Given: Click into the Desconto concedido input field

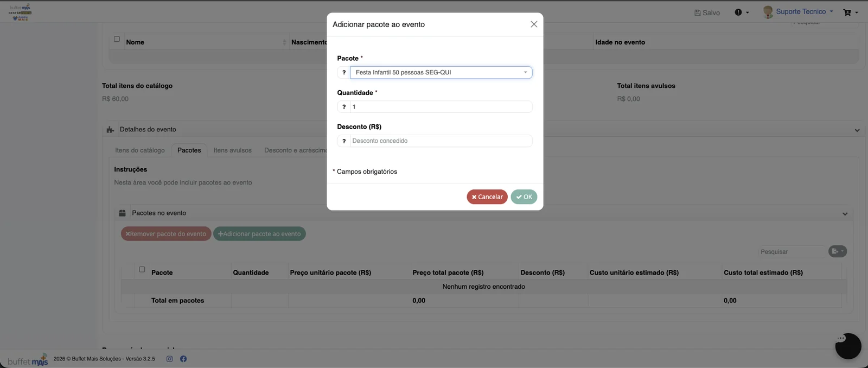Looking at the screenshot, I should (441, 141).
